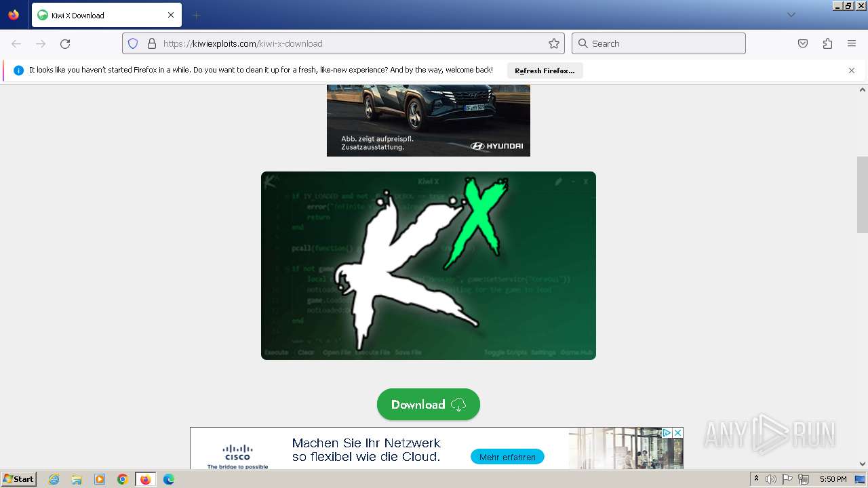The width and height of the screenshot is (868, 488).
Task: Open the Hyundai car advertisement
Action: (x=429, y=121)
